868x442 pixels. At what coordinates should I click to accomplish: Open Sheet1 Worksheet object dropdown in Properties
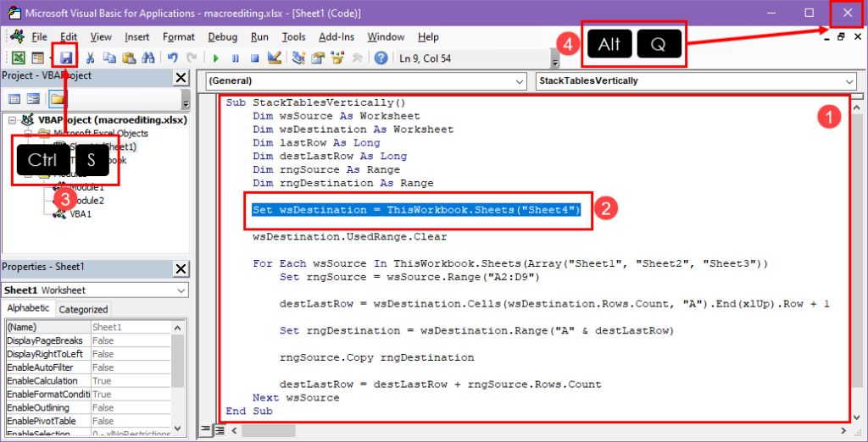click(x=181, y=290)
